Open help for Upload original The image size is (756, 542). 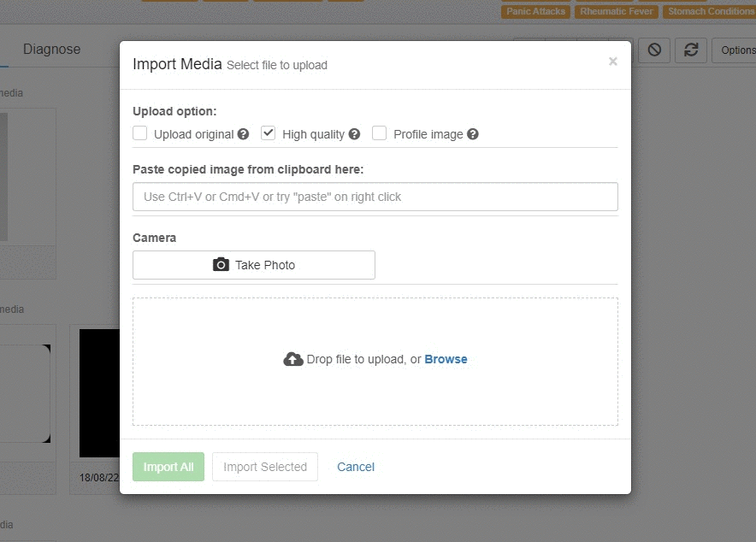point(243,134)
